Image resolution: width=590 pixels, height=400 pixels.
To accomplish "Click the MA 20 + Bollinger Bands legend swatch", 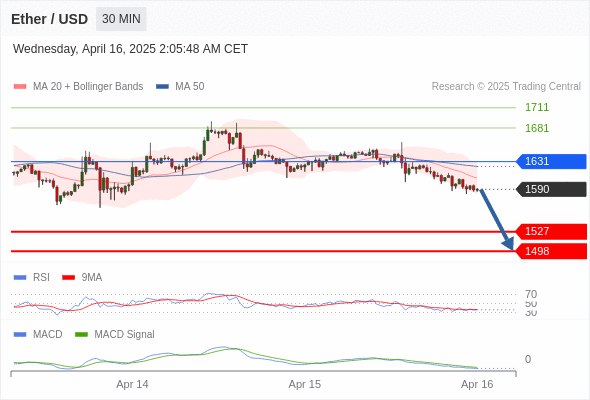I will [x=20, y=87].
